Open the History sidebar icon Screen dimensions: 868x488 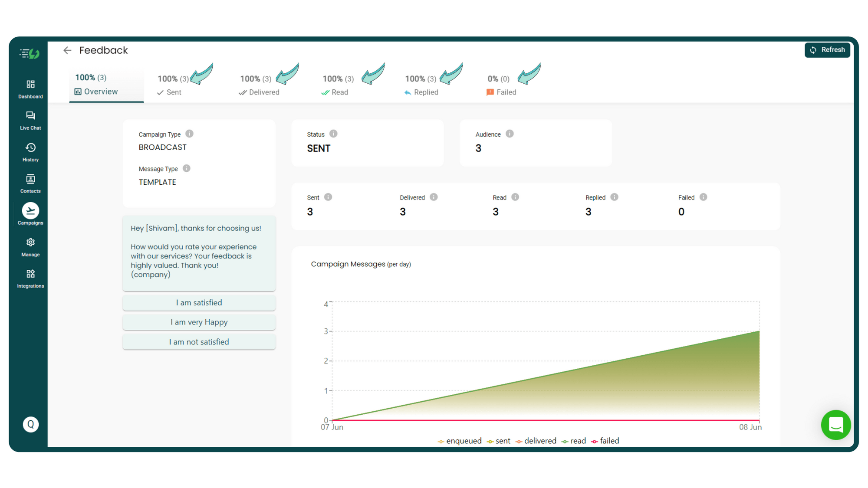tap(30, 148)
